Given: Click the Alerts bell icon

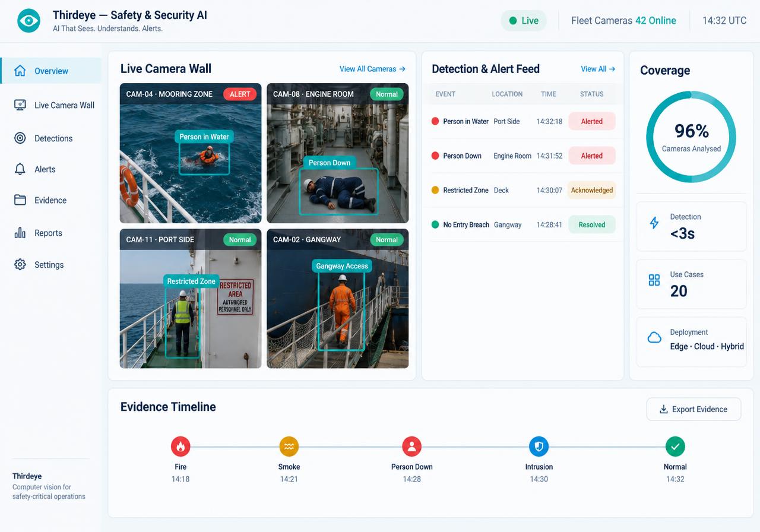Looking at the screenshot, I should (20, 169).
